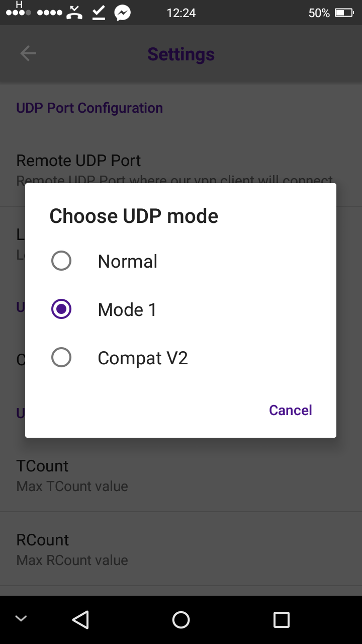Screen dimensions: 362x644
Task: Tap the 12:24 clock in status bar
Action: [x=181, y=13]
